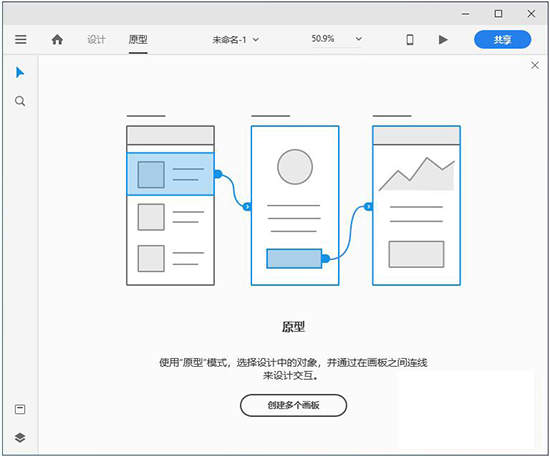This screenshot has height=457, width=550.
Task: Select the arrow Select tool
Action: click(x=20, y=73)
